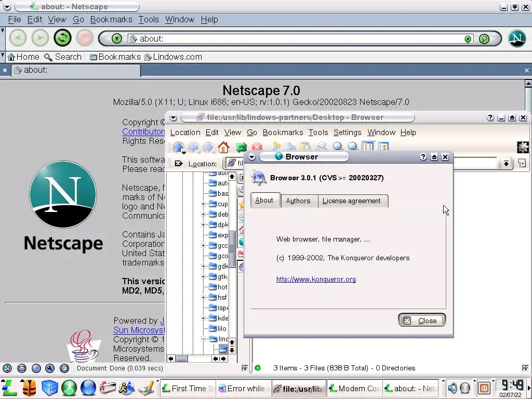Open Bookmarks folder in Netscape personal toolbar

tap(115, 57)
